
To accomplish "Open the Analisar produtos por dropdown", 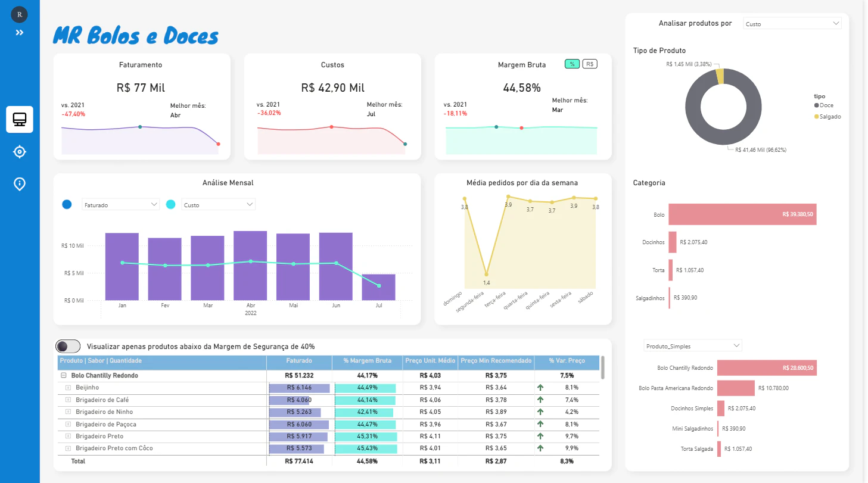I will click(x=792, y=24).
